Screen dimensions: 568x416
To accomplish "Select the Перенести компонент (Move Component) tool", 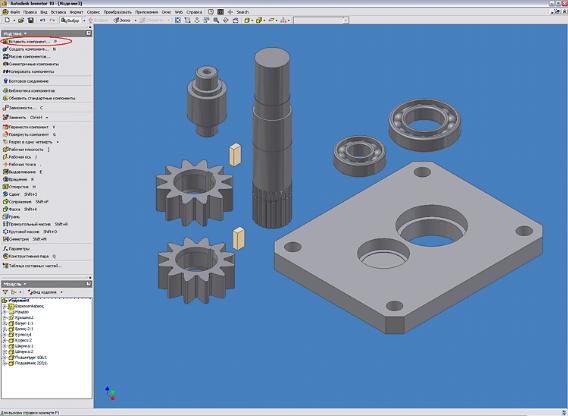I will pyautogui.click(x=29, y=127).
